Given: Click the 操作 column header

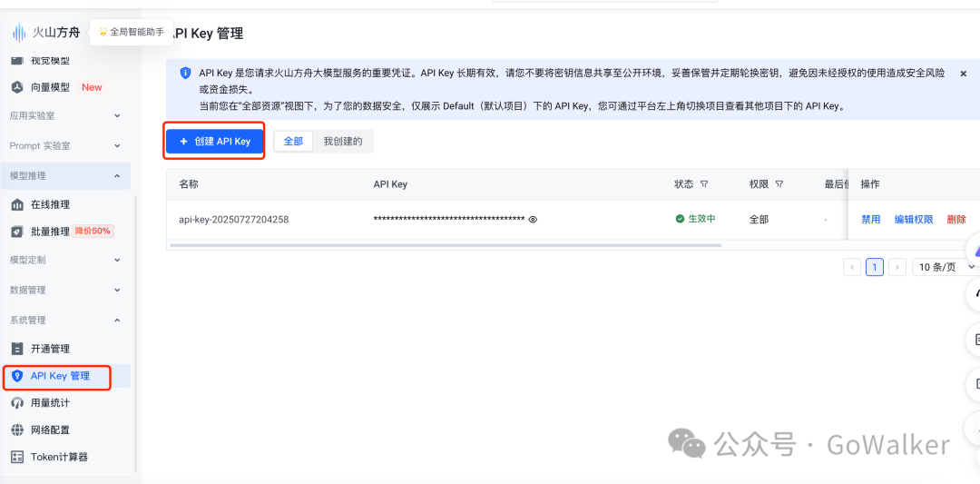Looking at the screenshot, I should click(870, 184).
